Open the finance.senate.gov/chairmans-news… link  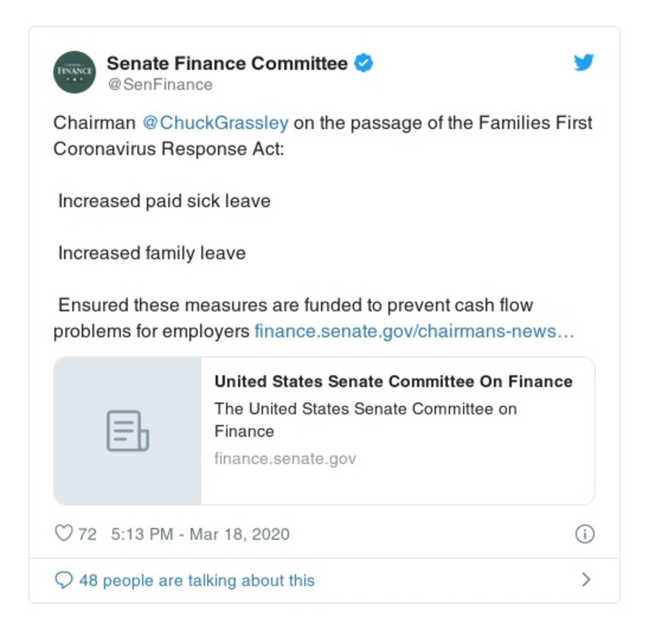coord(415,332)
